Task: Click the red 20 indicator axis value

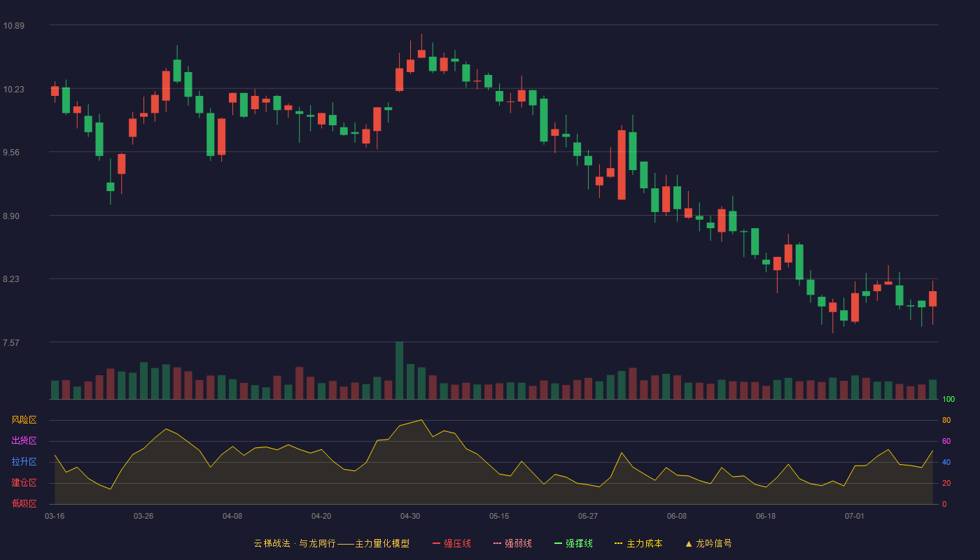Action: pyautogui.click(x=946, y=484)
